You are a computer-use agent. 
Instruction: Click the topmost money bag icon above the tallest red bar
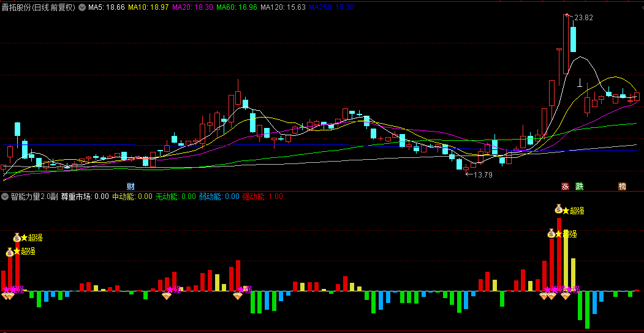click(x=559, y=209)
